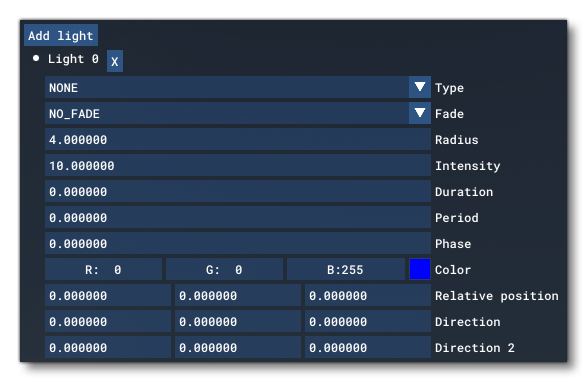Edit the Radius value field
Image resolution: width=587 pixels, height=382 pixels.
[x=238, y=139]
